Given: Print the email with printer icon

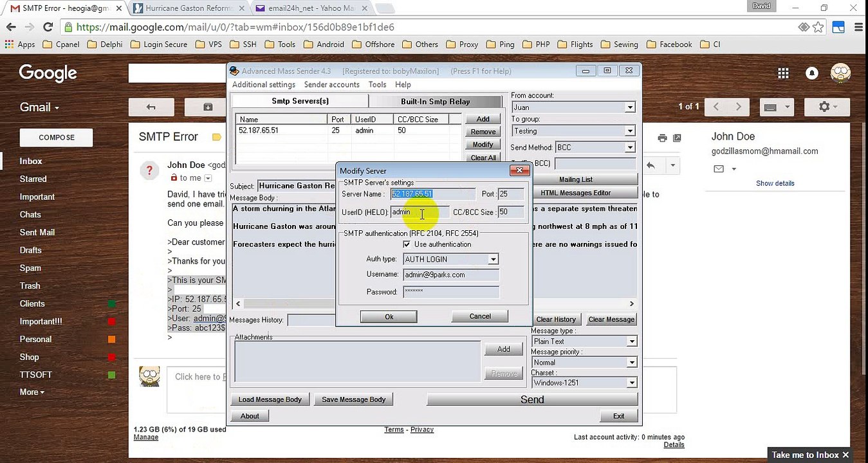Looking at the screenshot, I should 663,138.
